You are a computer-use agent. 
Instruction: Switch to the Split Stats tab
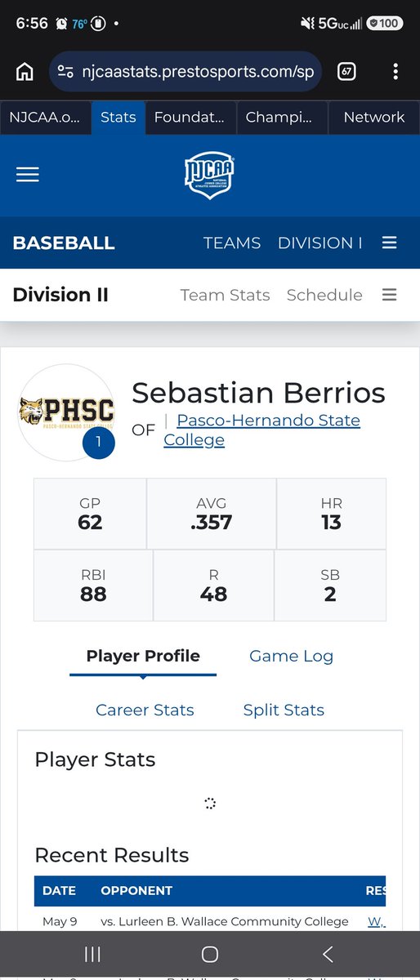[284, 710]
